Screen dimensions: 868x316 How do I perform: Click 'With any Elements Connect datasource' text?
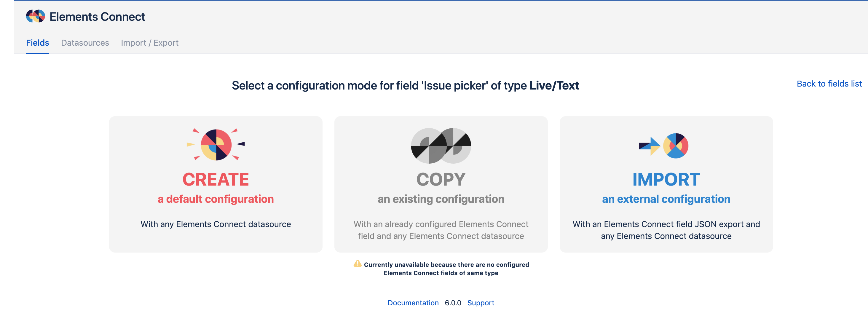point(216,224)
